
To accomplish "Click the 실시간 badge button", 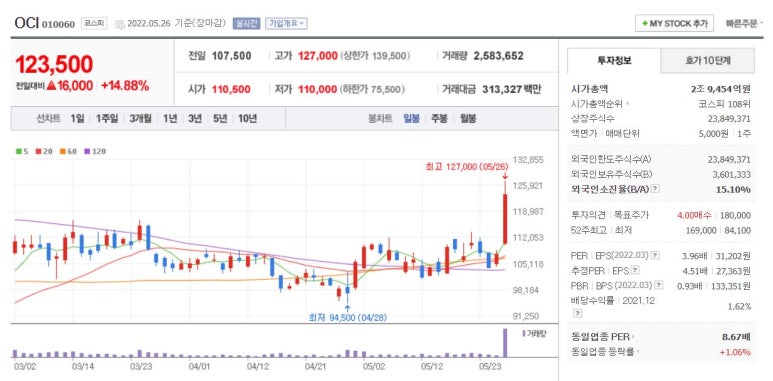I will [246, 23].
